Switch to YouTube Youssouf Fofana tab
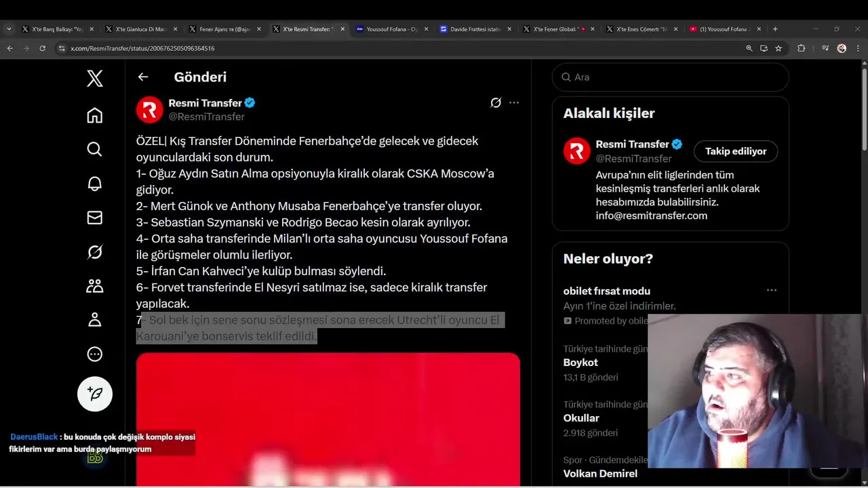 coord(725,29)
